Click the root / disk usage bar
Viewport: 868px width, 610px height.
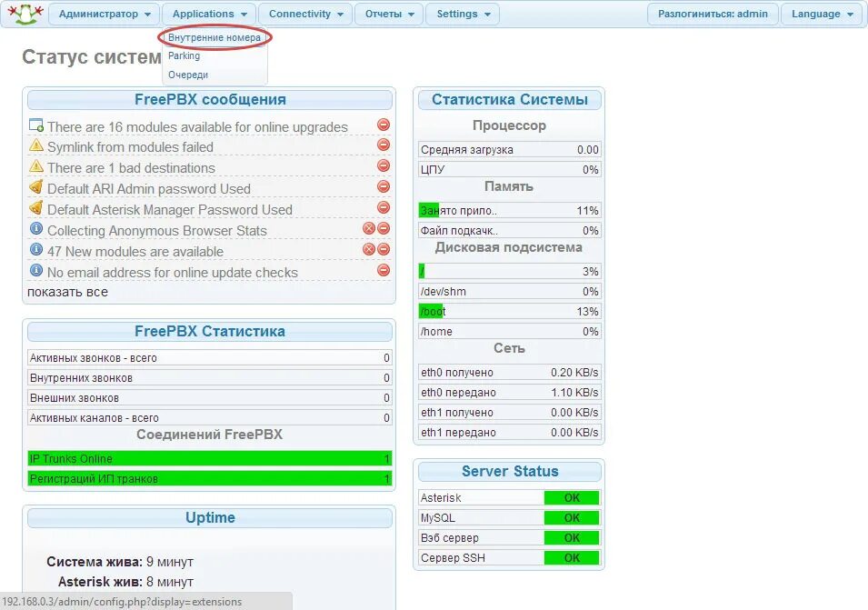pyautogui.click(x=509, y=271)
